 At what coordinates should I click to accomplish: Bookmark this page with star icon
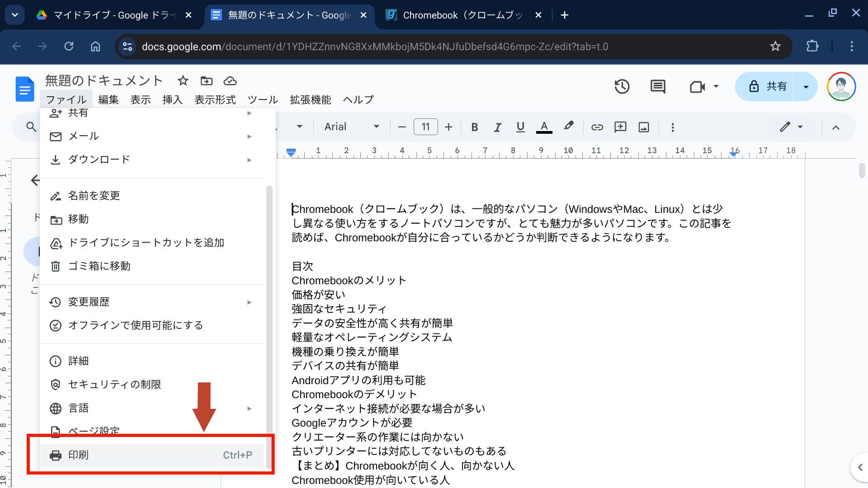point(775,46)
